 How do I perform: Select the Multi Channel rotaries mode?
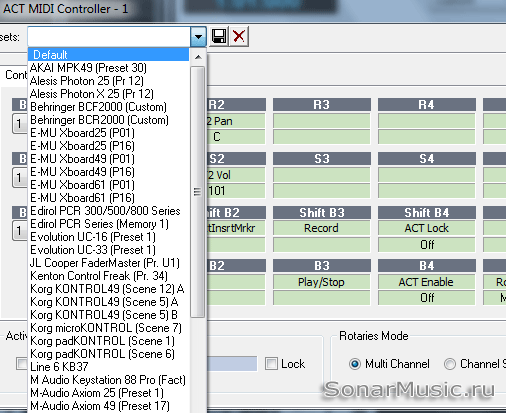pos(355,364)
